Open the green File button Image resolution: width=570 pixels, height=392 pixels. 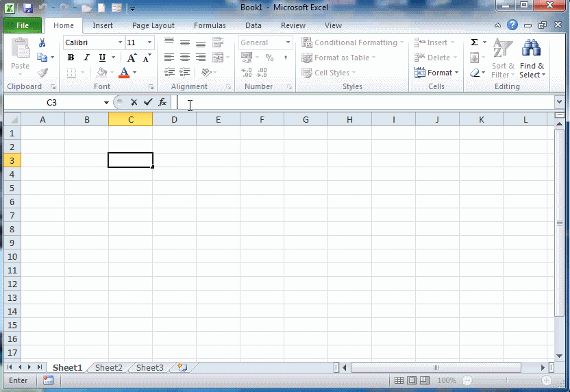[x=23, y=25]
